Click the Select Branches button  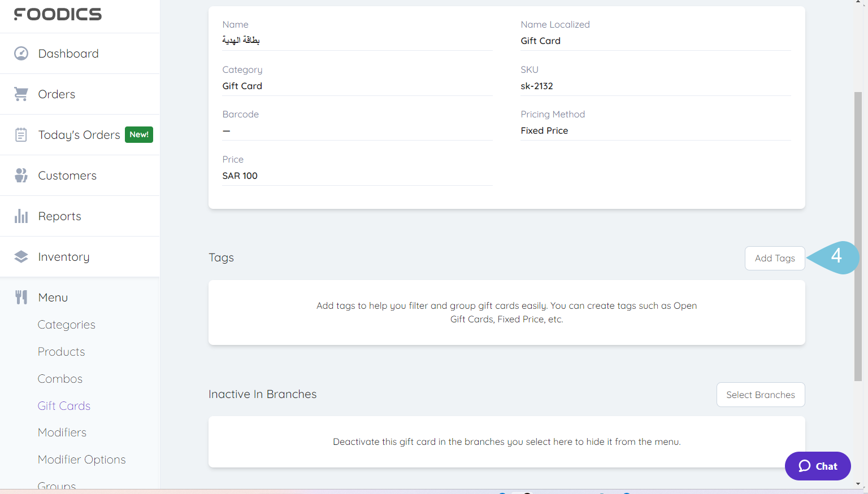pos(761,395)
